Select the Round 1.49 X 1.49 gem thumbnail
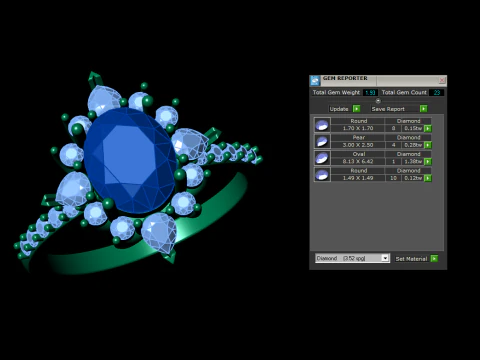 tap(322, 174)
